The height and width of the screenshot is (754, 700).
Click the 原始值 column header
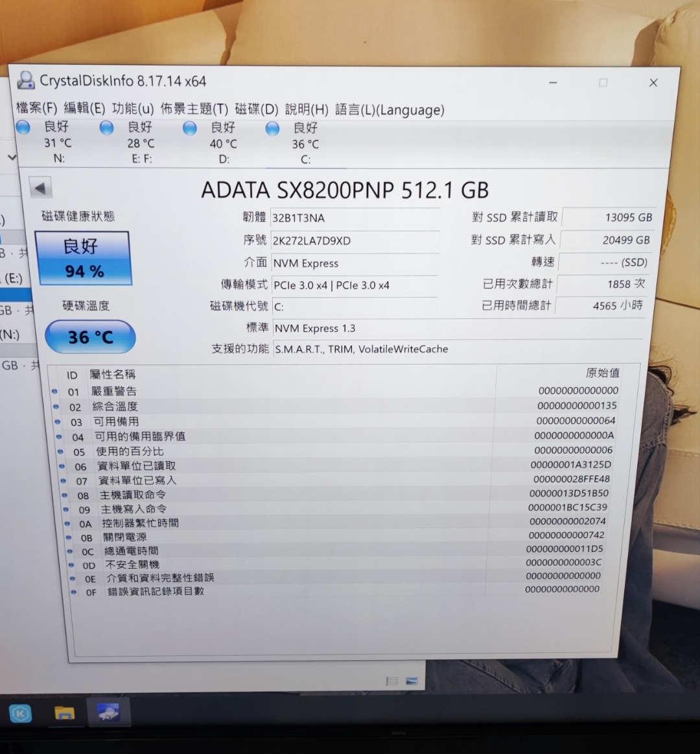click(602, 373)
